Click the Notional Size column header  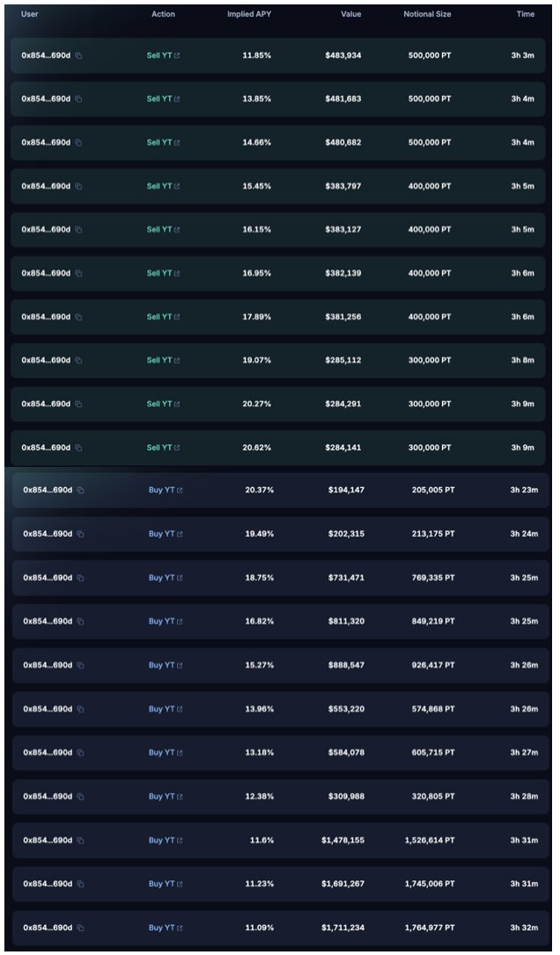[427, 14]
